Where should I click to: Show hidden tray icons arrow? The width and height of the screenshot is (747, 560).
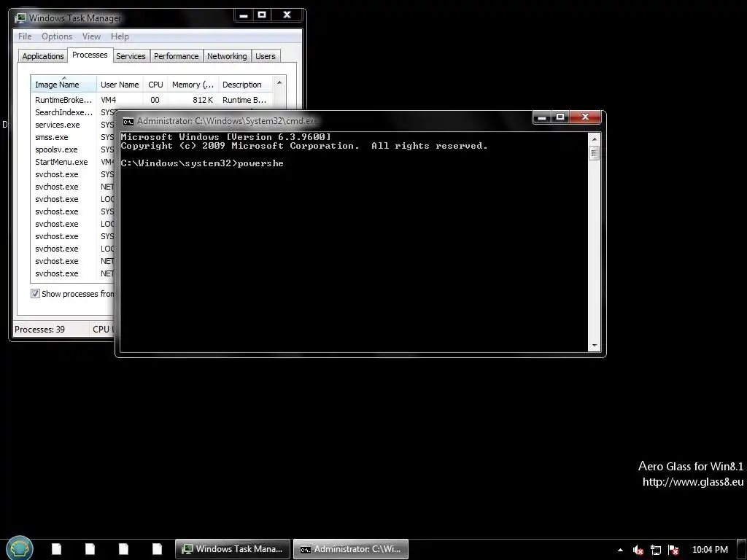620,550
